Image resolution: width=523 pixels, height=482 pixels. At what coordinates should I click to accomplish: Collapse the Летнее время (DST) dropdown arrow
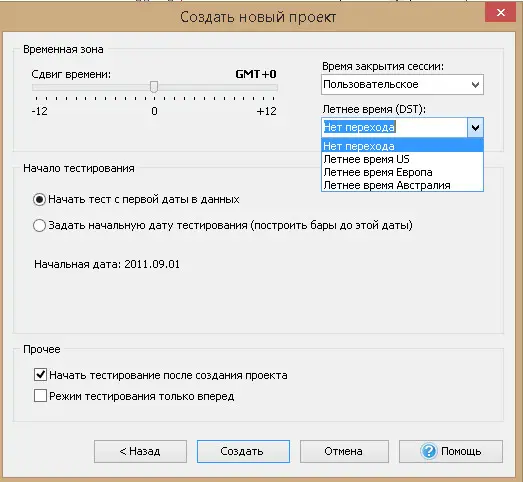tap(475, 127)
